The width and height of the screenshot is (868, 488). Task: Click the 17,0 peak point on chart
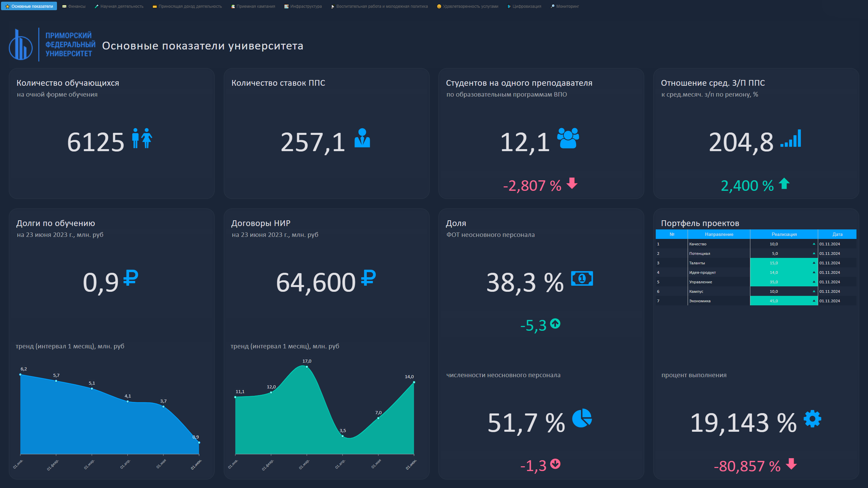tap(307, 367)
